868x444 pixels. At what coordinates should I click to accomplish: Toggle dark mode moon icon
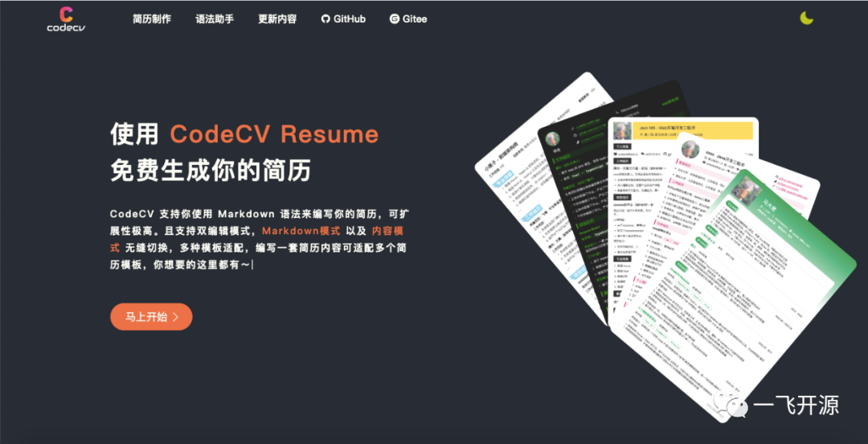click(x=807, y=18)
